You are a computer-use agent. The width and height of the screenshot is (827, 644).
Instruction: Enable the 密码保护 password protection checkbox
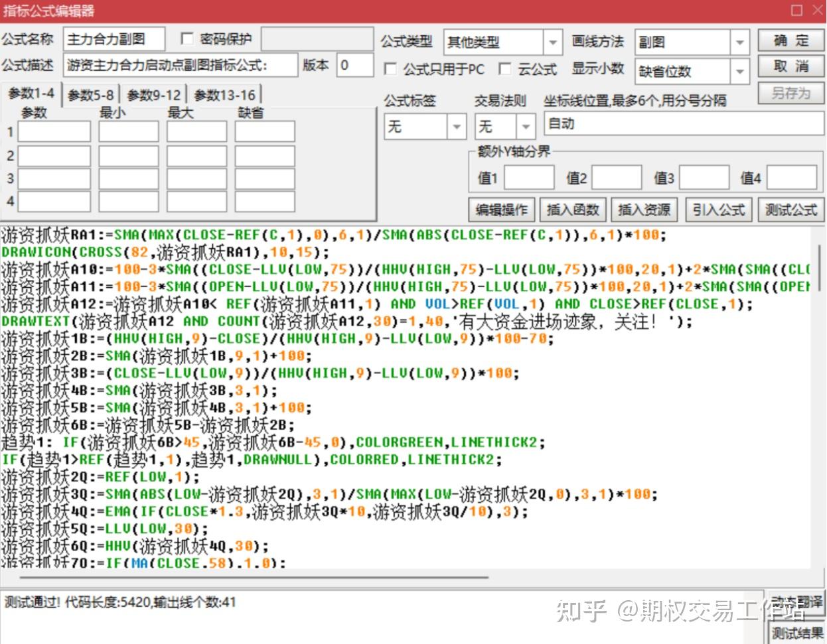[x=187, y=38]
